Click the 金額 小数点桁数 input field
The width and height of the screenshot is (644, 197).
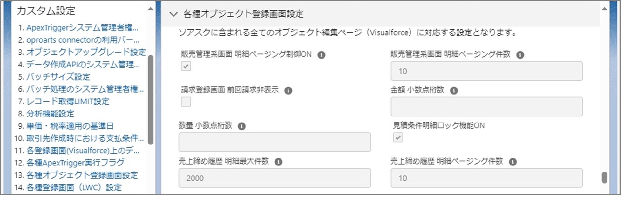tap(486, 107)
